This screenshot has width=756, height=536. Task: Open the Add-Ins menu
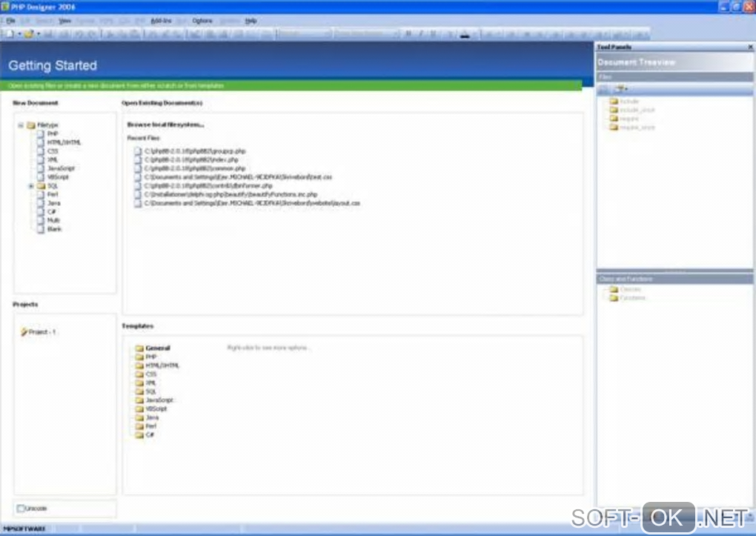pos(161,21)
